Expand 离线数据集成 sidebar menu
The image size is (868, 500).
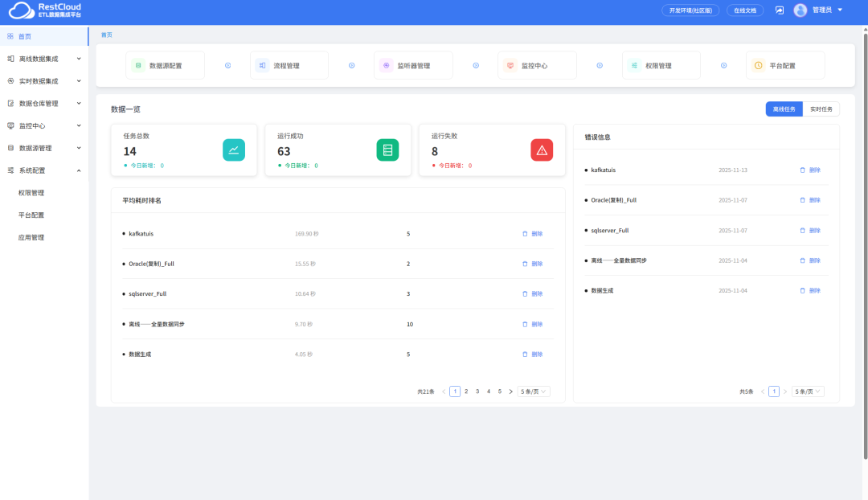coord(44,59)
